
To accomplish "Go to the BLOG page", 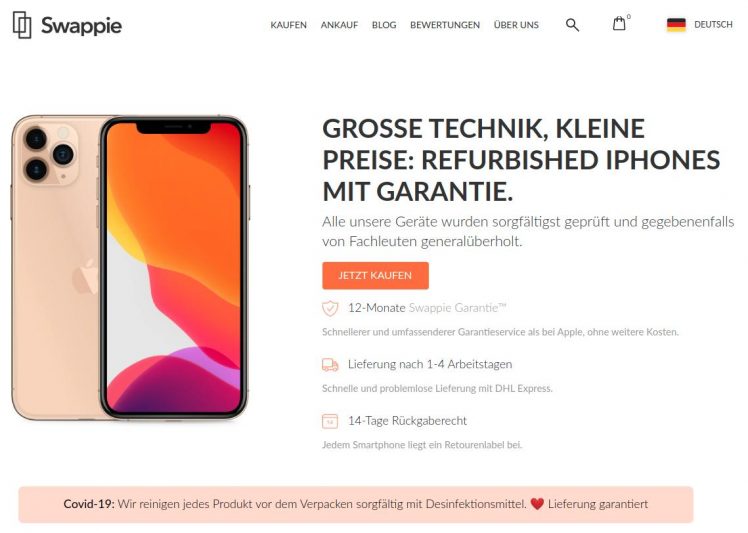I will pos(384,25).
